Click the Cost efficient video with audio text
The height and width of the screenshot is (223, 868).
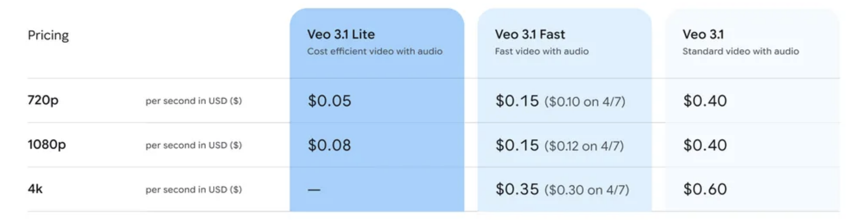point(375,51)
